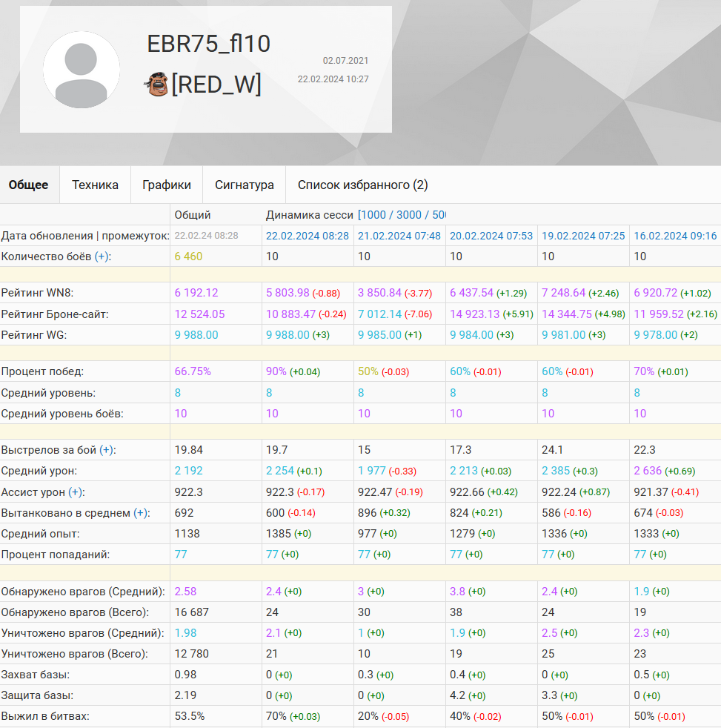Expand the plus next to Выстрелов за бой
Image resolution: width=721 pixels, height=728 pixels.
tap(107, 450)
